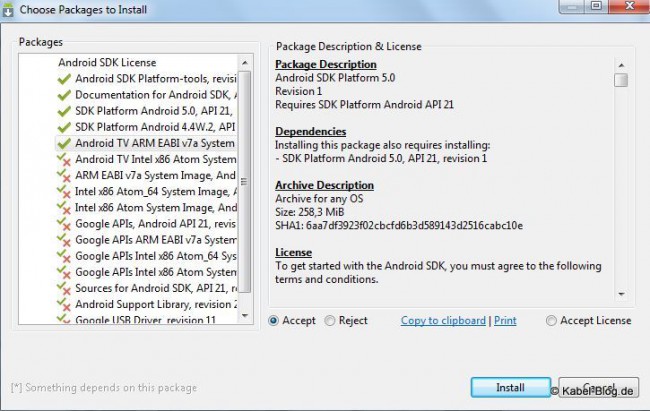Click the packages list scrollbar thumb
Viewport: 650px width, 411px height.
(245, 182)
